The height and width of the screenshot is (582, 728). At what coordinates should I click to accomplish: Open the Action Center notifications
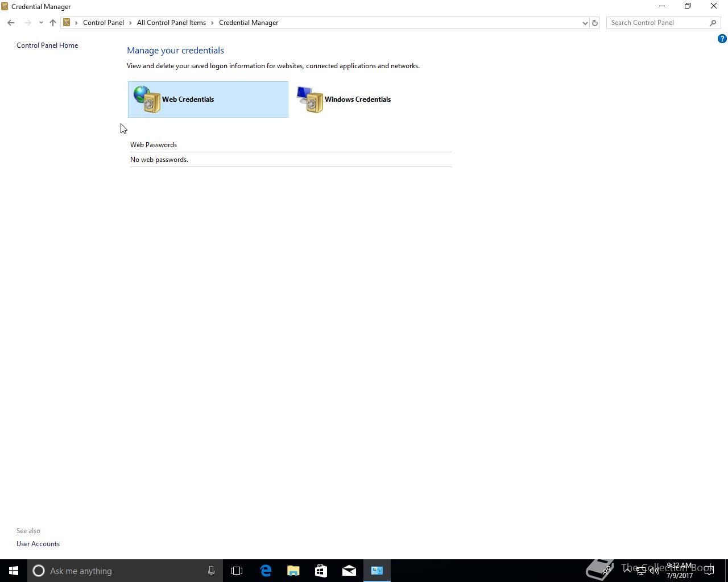pos(709,571)
